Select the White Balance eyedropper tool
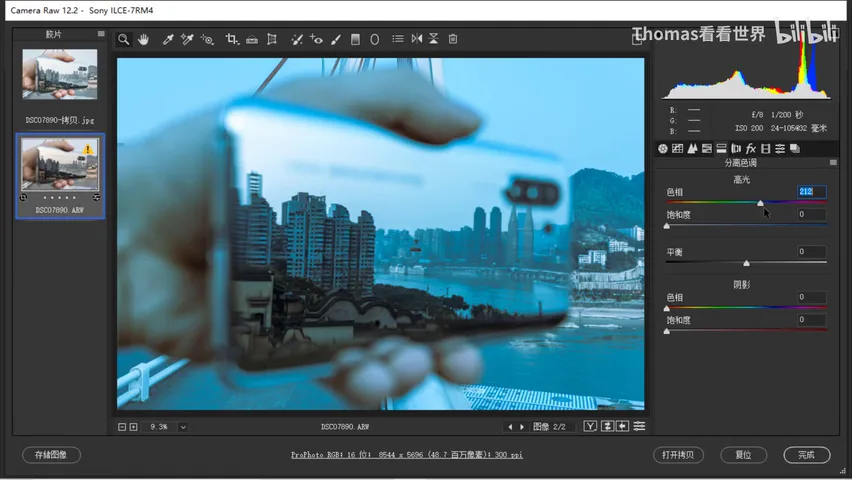This screenshot has width=852, height=480. 168,39
